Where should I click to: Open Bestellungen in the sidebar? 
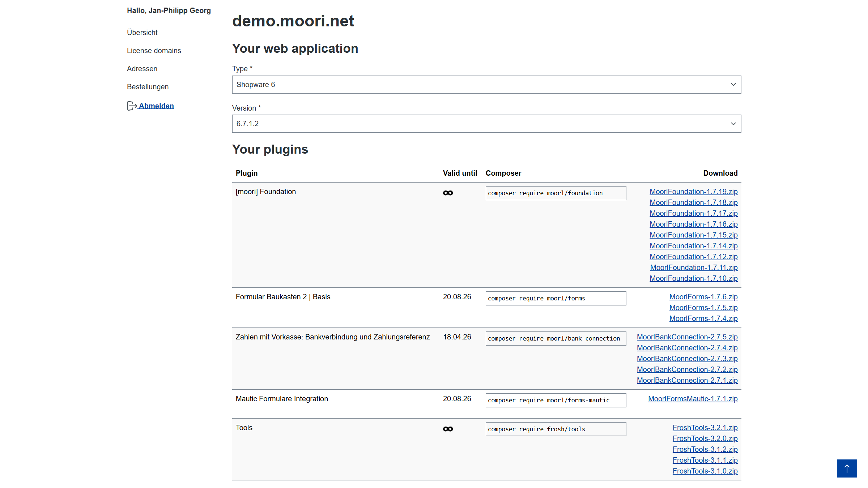[148, 87]
